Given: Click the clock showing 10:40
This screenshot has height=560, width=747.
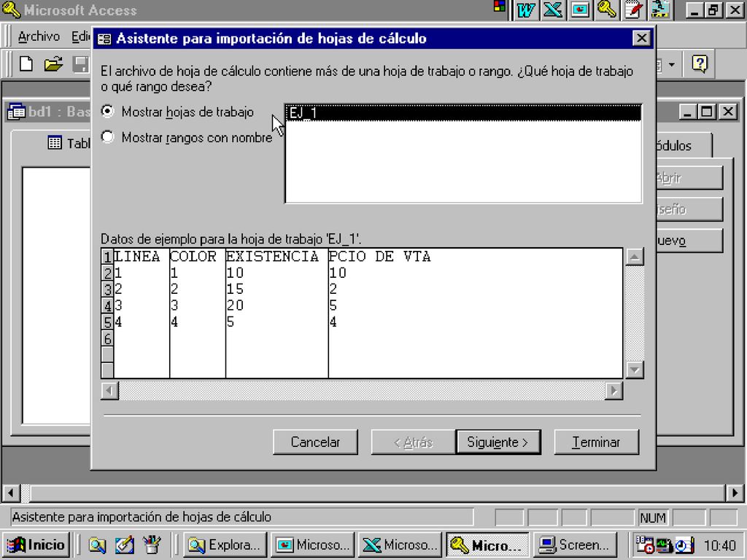Looking at the screenshot, I should [719, 545].
